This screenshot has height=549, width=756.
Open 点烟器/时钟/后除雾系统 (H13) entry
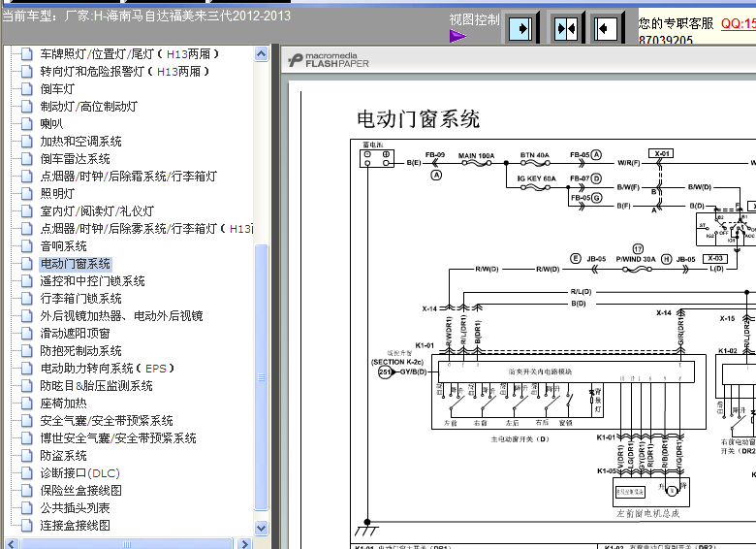coord(146,229)
